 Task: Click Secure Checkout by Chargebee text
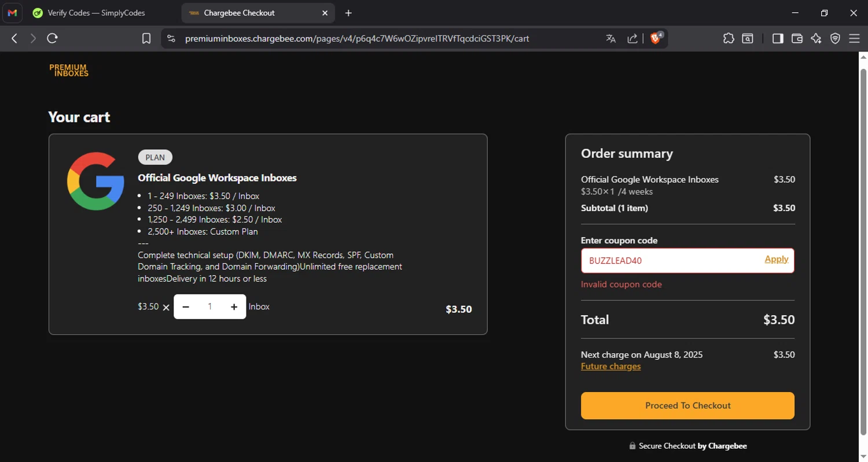tap(693, 446)
